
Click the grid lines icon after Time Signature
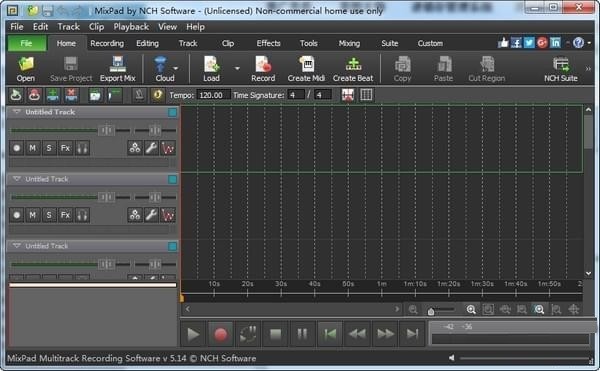pyautogui.click(x=366, y=95)
